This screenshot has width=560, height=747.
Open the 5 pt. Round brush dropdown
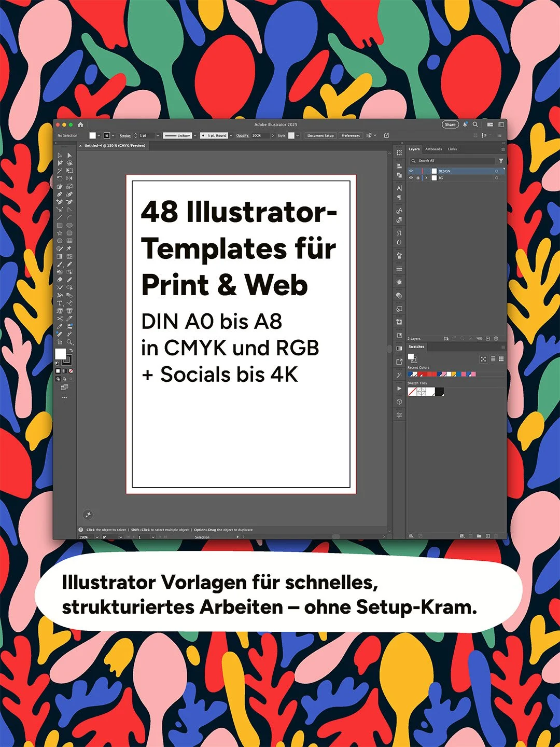[231, 135]
